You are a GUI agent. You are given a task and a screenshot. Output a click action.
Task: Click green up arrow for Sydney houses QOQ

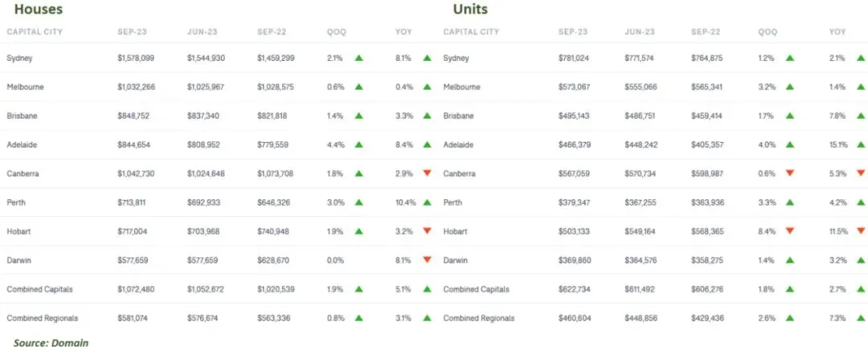[359, 58]
